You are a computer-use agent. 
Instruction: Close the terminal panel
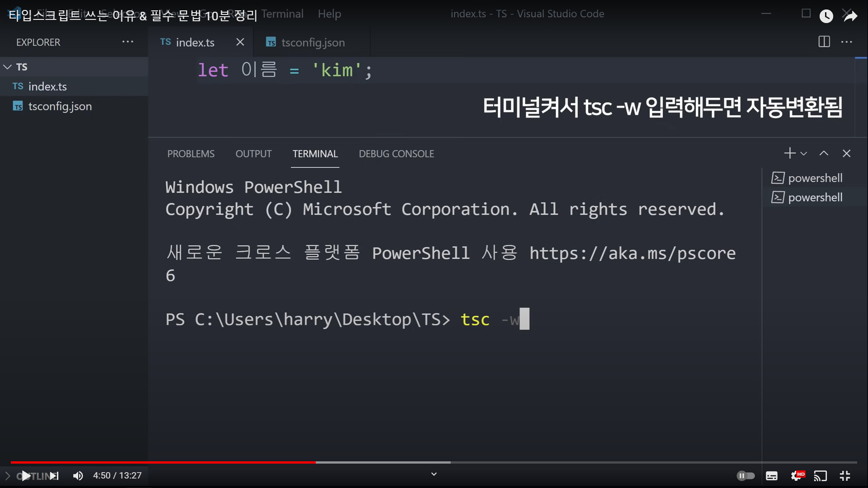click(x=846, y=153)
